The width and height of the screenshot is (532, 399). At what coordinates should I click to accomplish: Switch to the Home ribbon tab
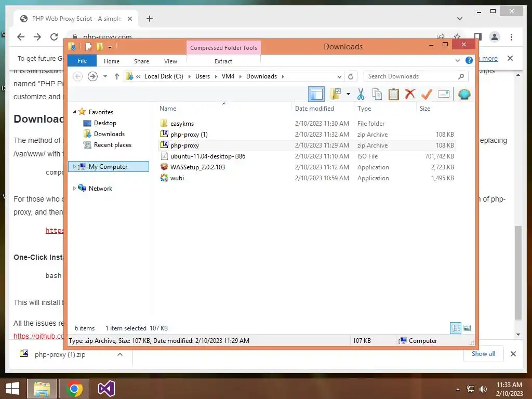tap(112, 61)
